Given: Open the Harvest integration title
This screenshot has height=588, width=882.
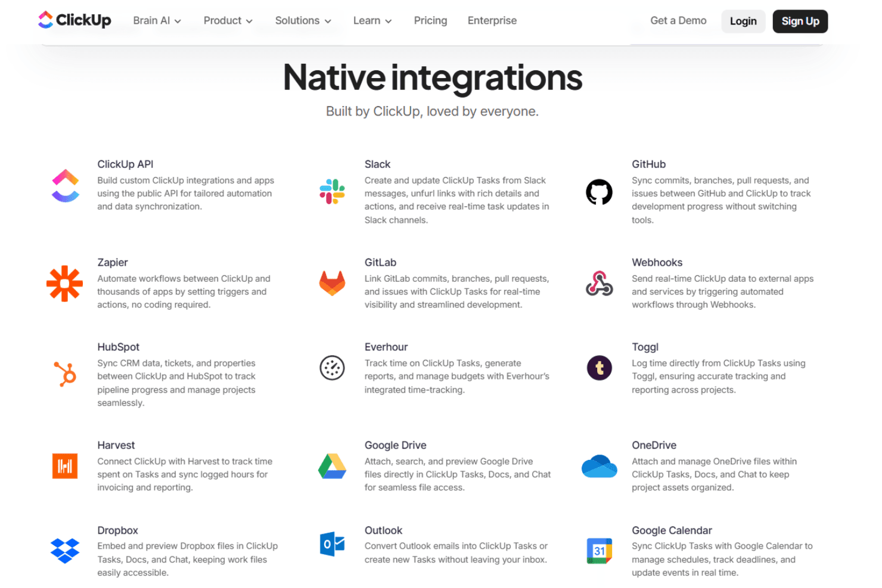Looking at the screenshot, I should [116, 446].
